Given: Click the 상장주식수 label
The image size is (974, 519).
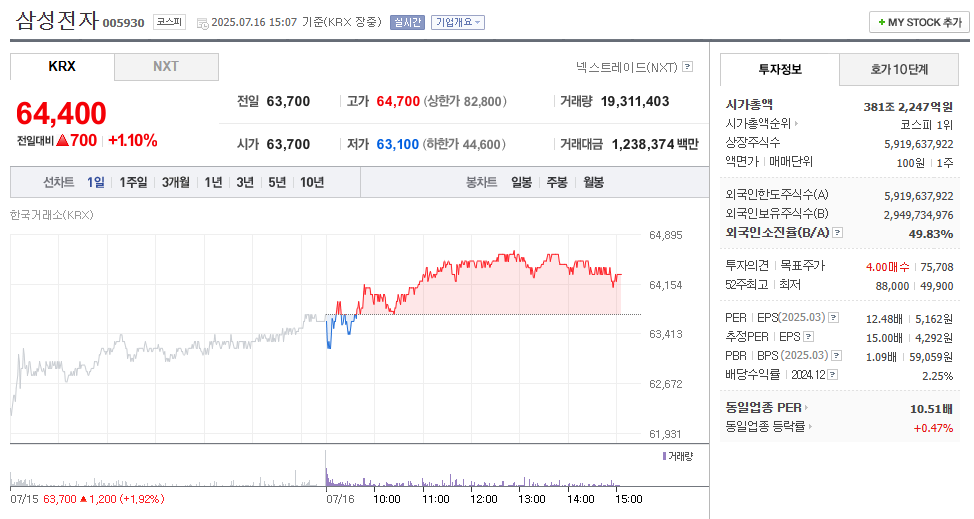Looking at the screenshot, I should (752, 143).
